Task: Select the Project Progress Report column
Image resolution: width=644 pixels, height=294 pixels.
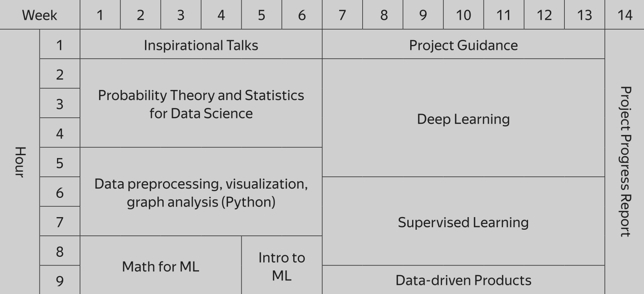Action: [625, 162]
